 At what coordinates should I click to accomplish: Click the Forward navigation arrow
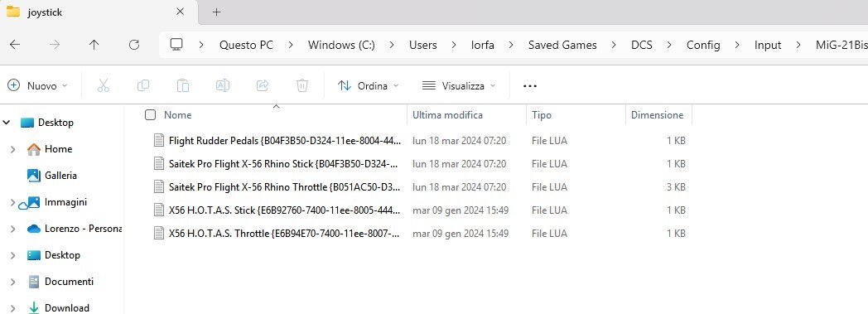[x=55, y=45]
